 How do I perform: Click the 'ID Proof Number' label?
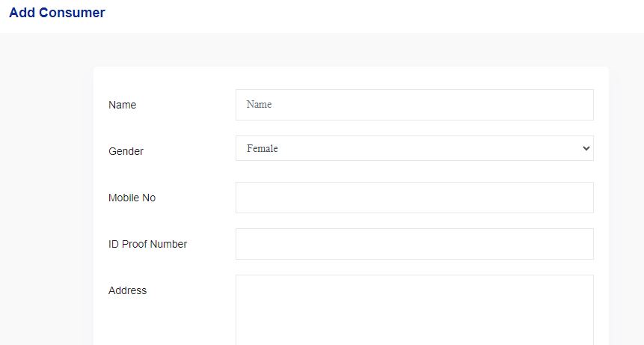pyautogui.click(x=147, y=244)
